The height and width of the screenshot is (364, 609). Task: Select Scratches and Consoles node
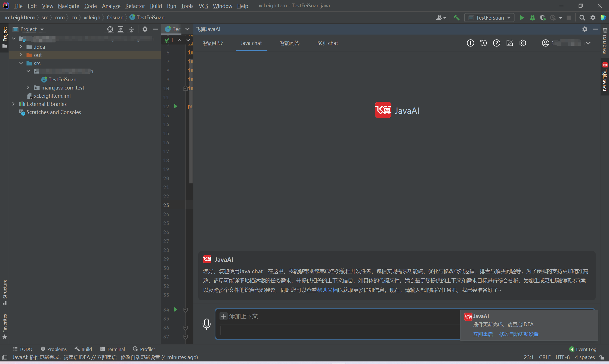[54, 112]
